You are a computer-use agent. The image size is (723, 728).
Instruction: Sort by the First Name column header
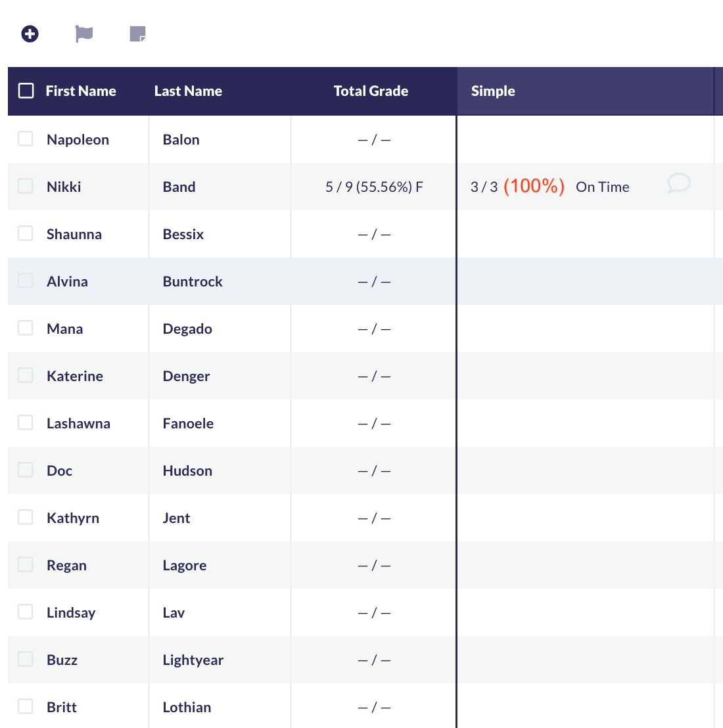pyautogui.click(x=81, y=91)
